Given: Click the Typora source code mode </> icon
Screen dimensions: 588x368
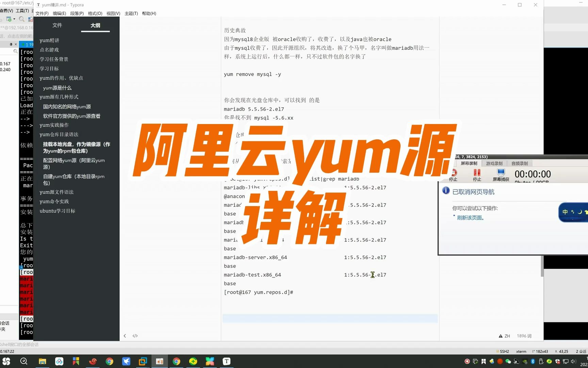Looking at the screenshot, I should 135,336.
